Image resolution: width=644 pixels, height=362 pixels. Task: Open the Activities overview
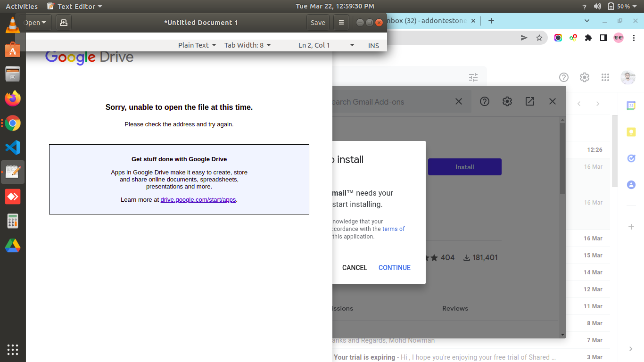click(x=22, y=6)
